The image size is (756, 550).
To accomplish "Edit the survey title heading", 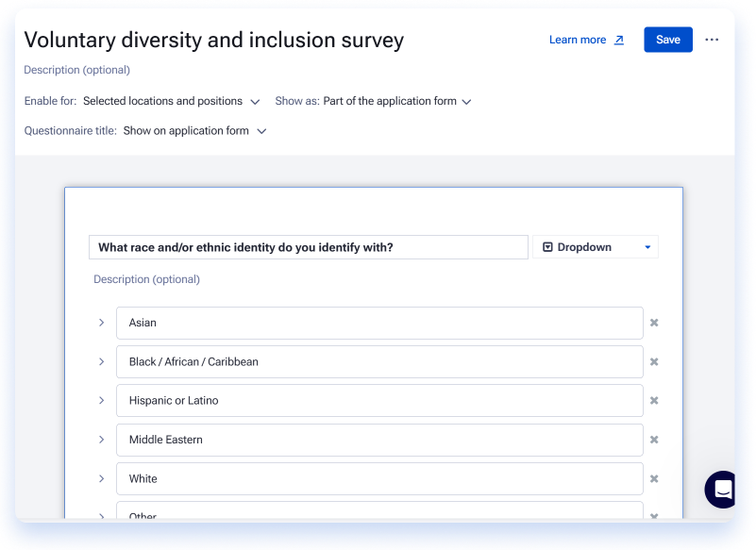I will (x=214, y=40).
